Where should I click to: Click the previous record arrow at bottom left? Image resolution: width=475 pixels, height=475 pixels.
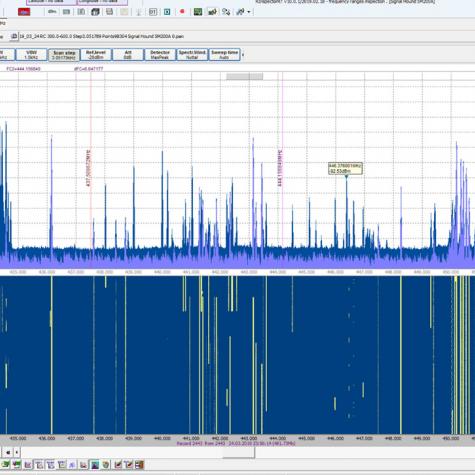pyautogui.click(x=8, y=452)
